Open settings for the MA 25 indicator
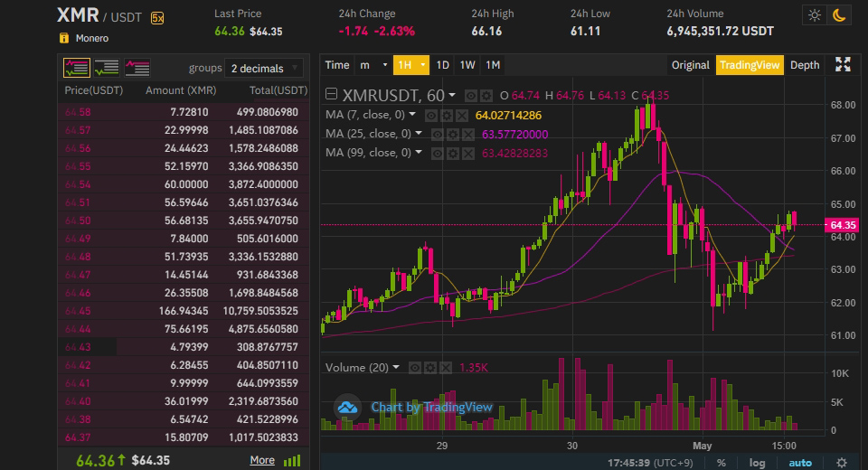This screenshot has height=470, width=868. point(453,135)
